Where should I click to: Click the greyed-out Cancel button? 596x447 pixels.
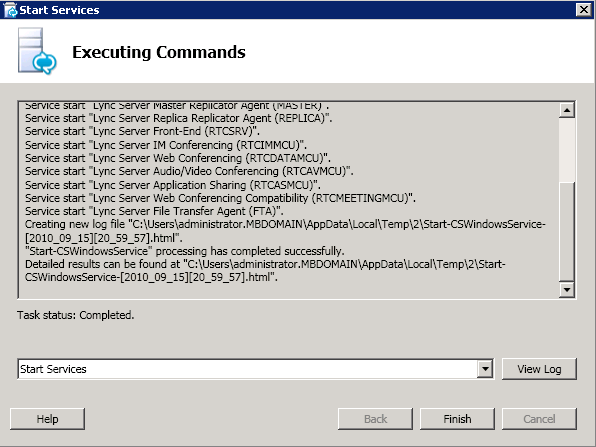[539, 419]
